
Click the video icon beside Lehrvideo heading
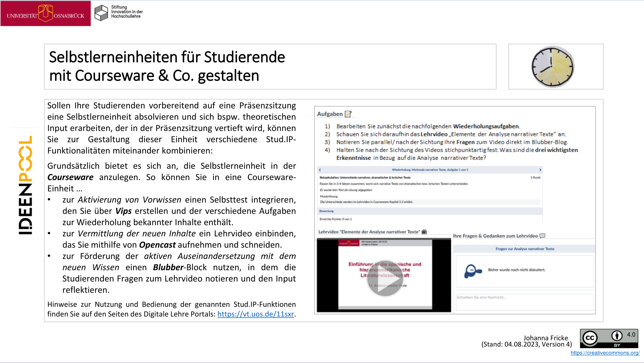pyautogui.click(x=424, y=232)
